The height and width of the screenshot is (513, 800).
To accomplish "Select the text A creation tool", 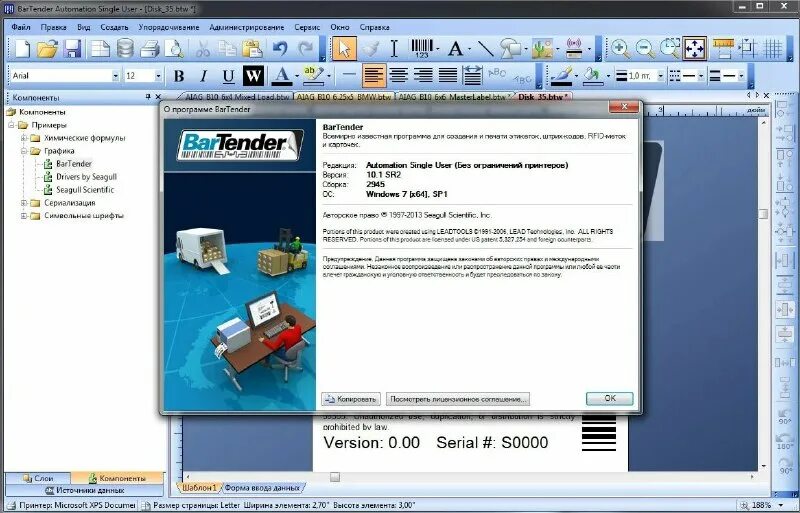I will [455, 49].
